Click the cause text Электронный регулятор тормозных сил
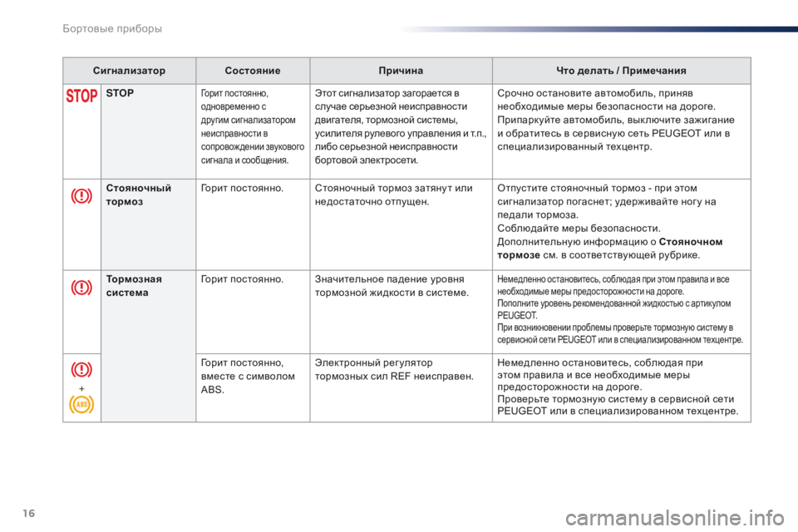798x532 pixels. pyautogui.click(x=394, y=370)
